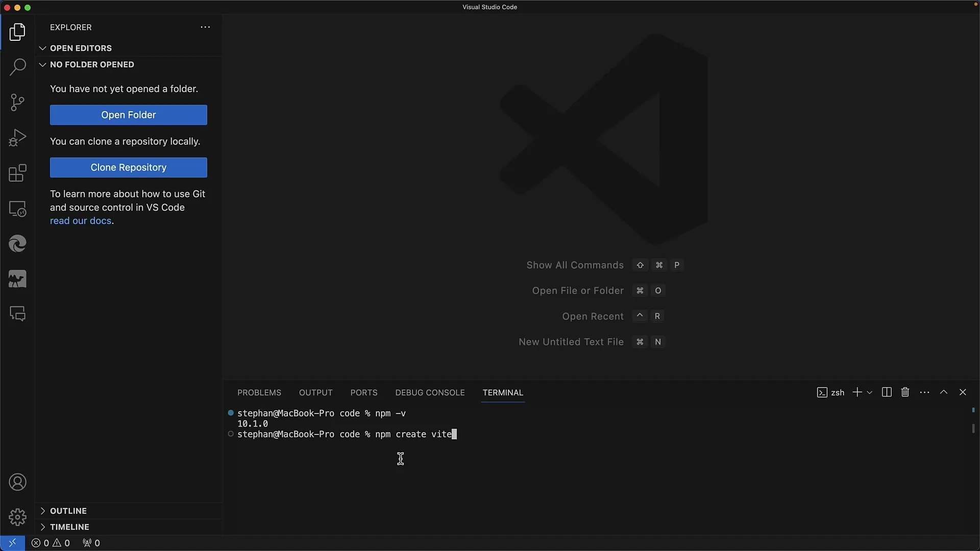
Task: Click 'You have not yet opened a folder.' text
Action: point(124,89)
